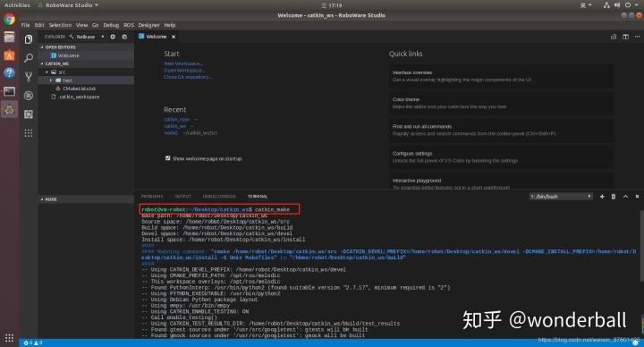The height and width of the screenshot is (347, 644).
Task: Switch to the DEBUG CONSOLE panel tab
Action: pos(219,196)
